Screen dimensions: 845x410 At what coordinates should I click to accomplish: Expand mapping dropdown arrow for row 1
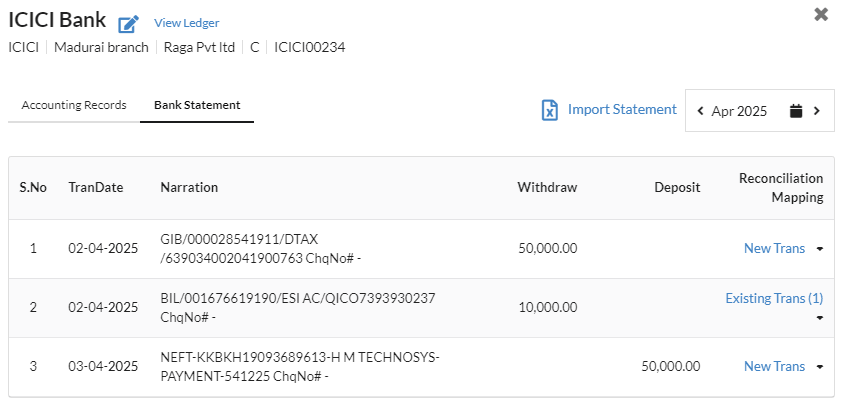pyautogui.click(x=820, y=249)
